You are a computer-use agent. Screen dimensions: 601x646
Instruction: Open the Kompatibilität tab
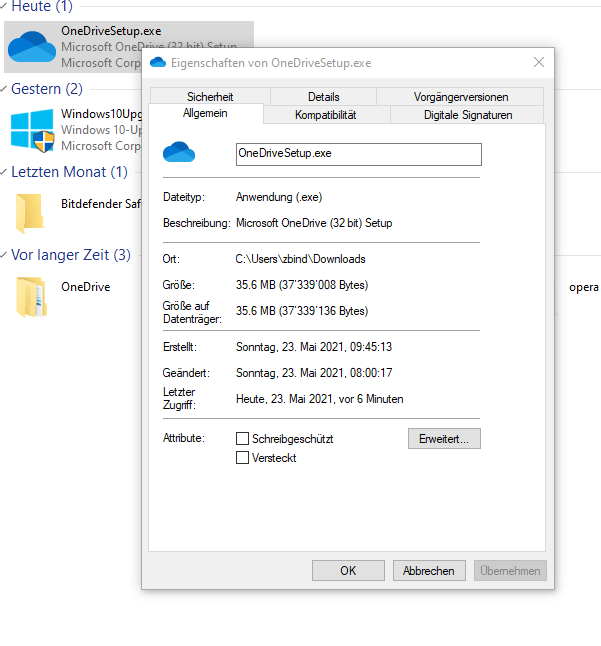pos(326,115)
